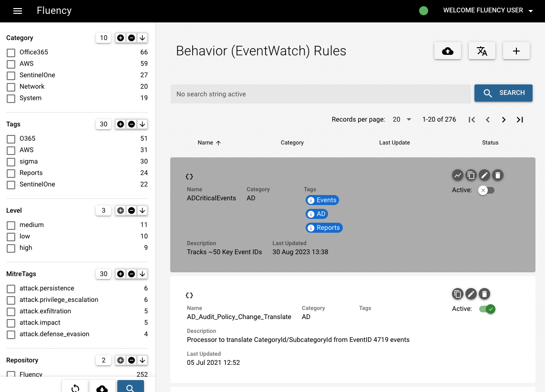Check the medium level checkbox
This screenshot has height=392, width=545.
pyautogui.click(x=11, y=226)
